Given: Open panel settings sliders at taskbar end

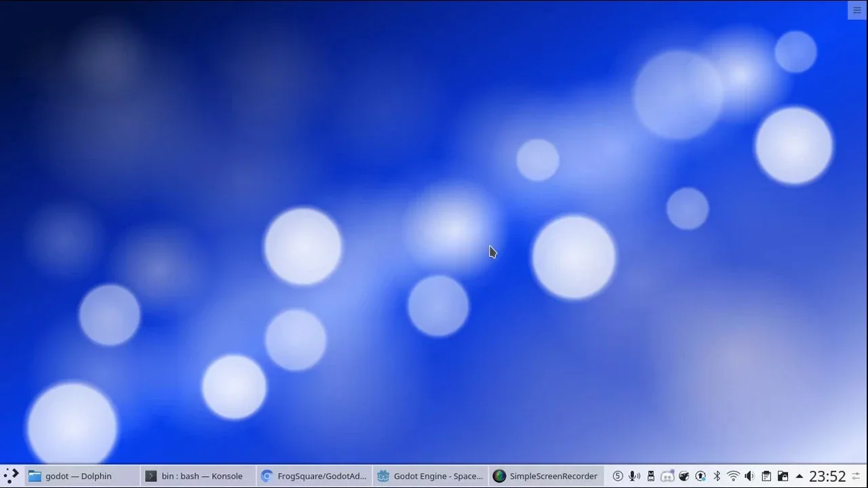Looking at the screenshot, I should pos(856,476).
